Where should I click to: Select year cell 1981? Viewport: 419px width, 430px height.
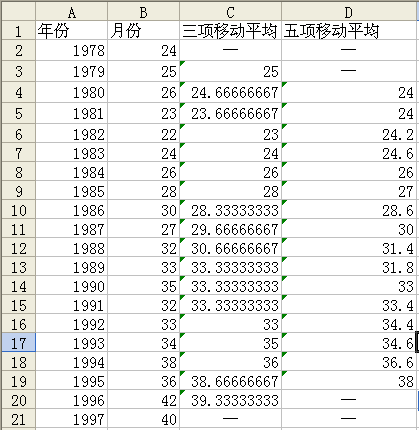(x=72, y=113)
